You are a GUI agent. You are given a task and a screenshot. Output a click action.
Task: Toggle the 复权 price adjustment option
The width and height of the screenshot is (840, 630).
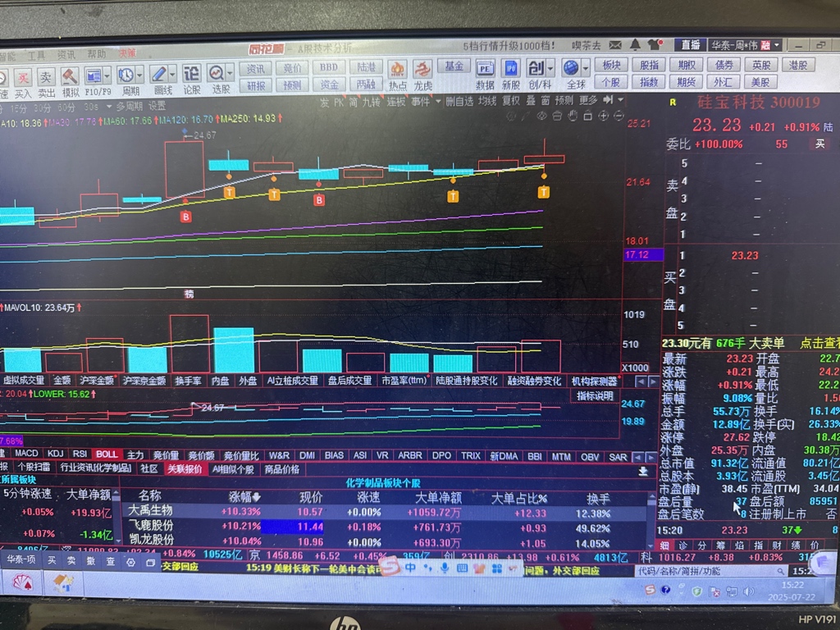(x=510, y=101)
